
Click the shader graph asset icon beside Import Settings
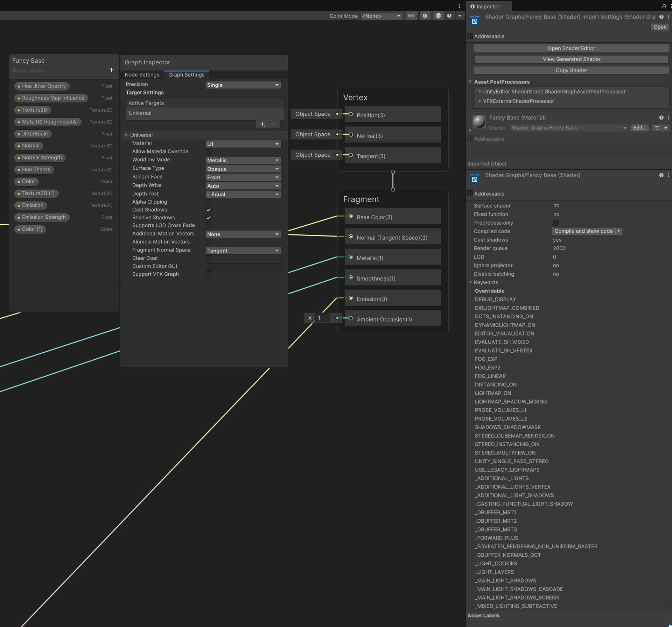474,20
